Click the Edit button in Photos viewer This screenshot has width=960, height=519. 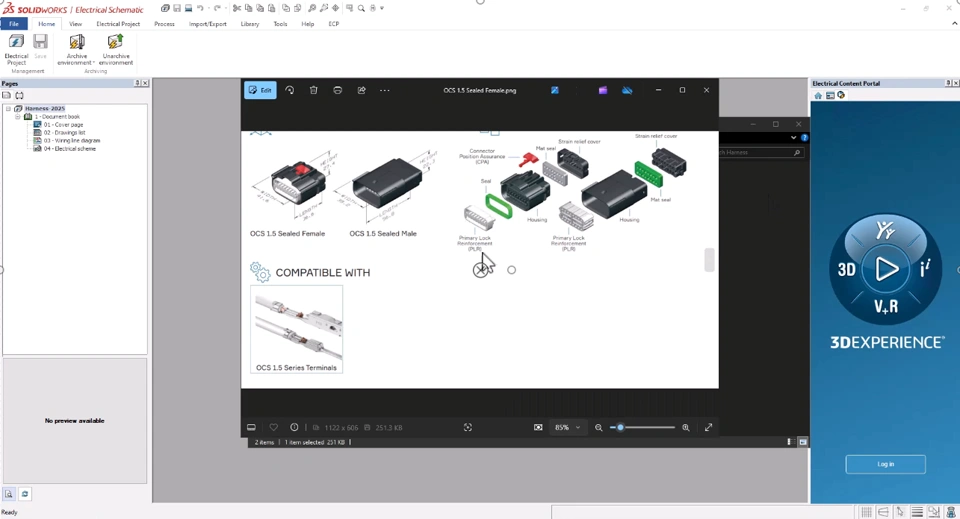(x=260, y=90)
